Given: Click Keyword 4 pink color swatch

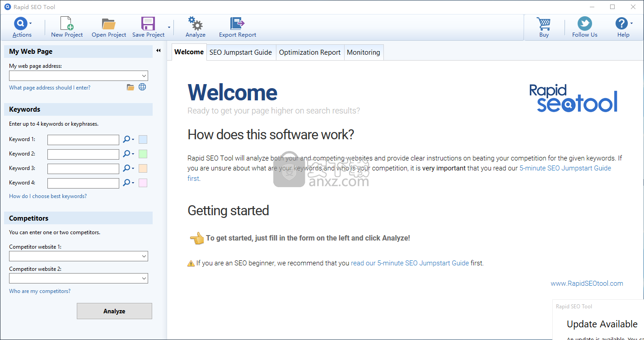Looking at the screenshot, I should tap(143, 183).
